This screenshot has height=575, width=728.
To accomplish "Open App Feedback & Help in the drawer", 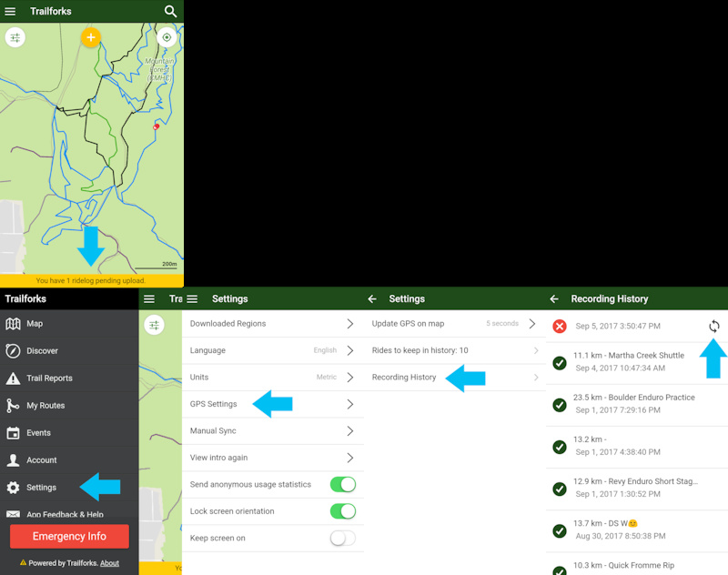I will [69, 512].
